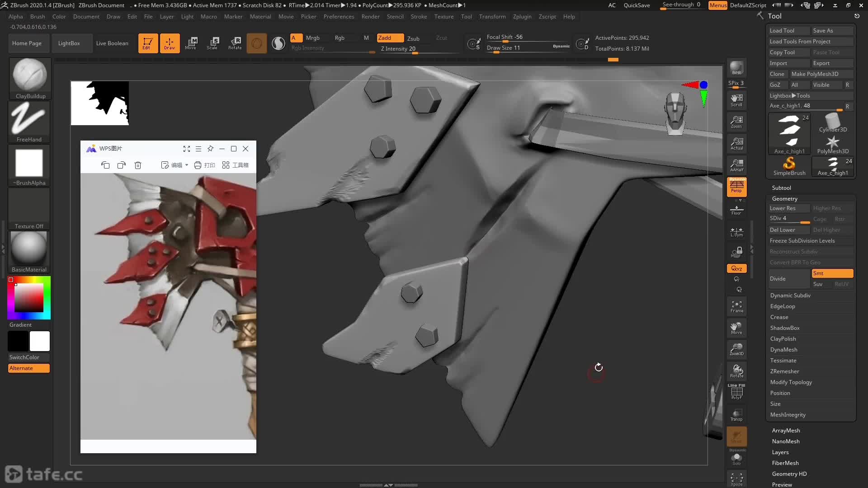Adjust the Draw Size slider
The image size is (868, 488).
pos(528,48)
